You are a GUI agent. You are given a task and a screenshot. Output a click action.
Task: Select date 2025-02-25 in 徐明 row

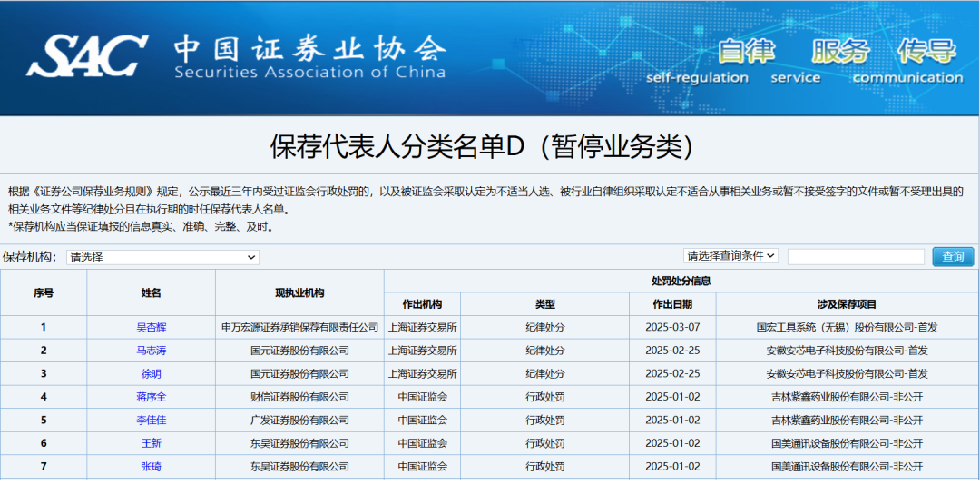click(x=672, y=373)
